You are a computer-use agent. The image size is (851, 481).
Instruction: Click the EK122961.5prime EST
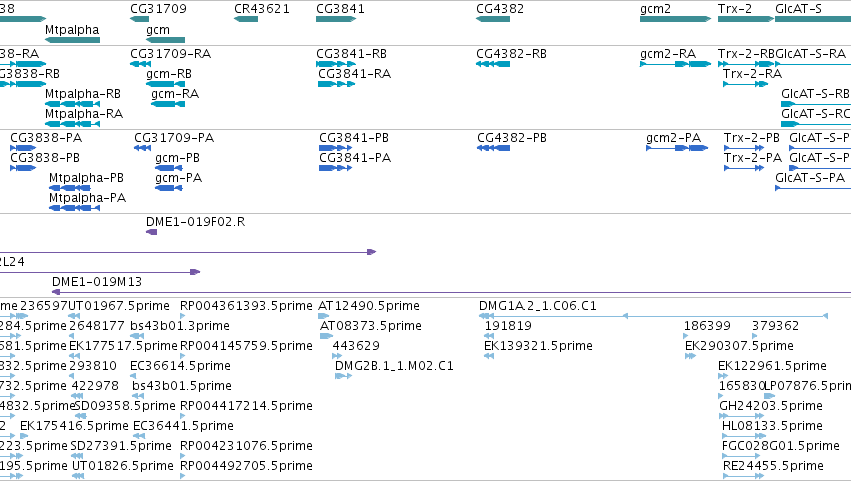click(723, 376)
